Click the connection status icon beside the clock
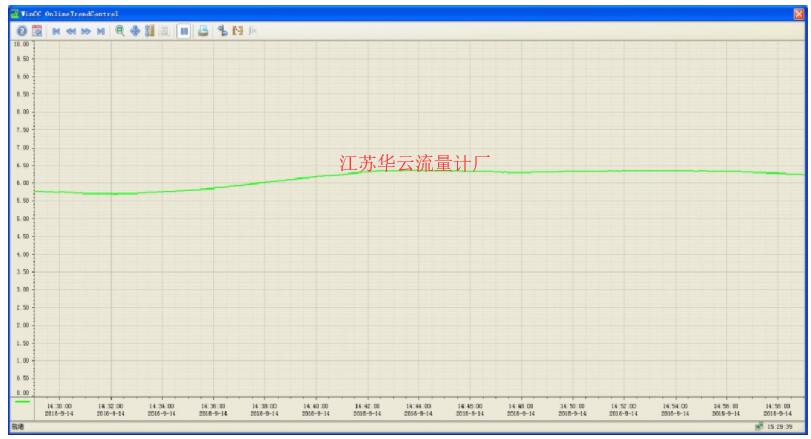Viewport: 811px width, 439px height. coord(759,427)
